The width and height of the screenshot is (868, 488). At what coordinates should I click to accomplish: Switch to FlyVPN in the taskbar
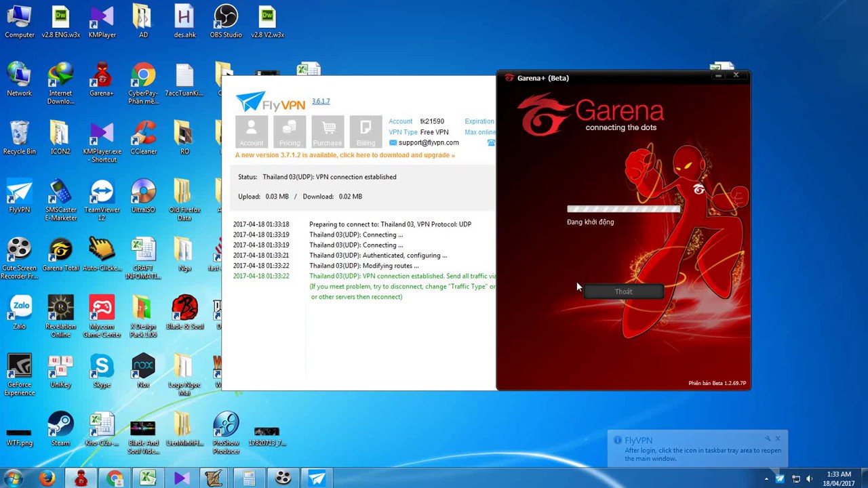[x=317, y=479]
